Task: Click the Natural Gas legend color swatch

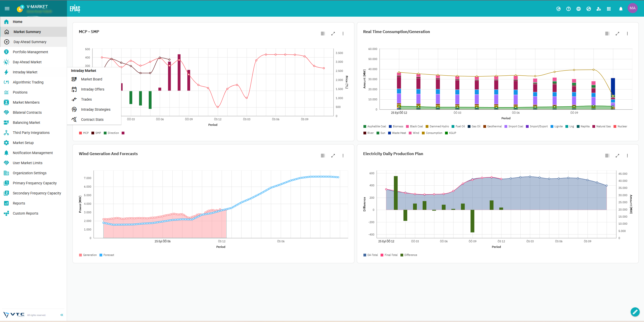Action: pyautogui.click(x=594, y=126)
